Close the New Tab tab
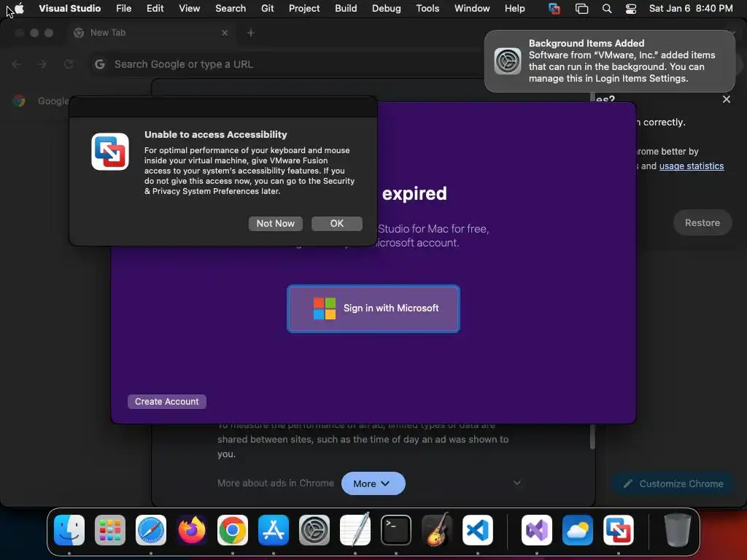Image resolution: width=747 pixels, height=560 pixels. pos(225,33)
